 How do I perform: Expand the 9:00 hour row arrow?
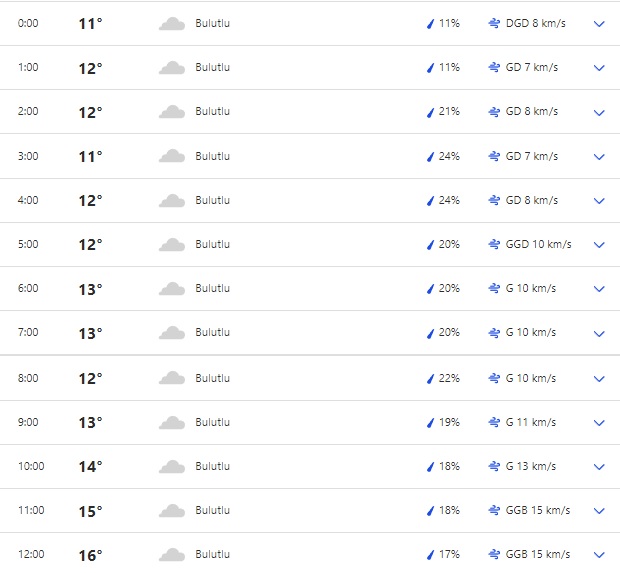pyautogui.click(x=599, y=423)
